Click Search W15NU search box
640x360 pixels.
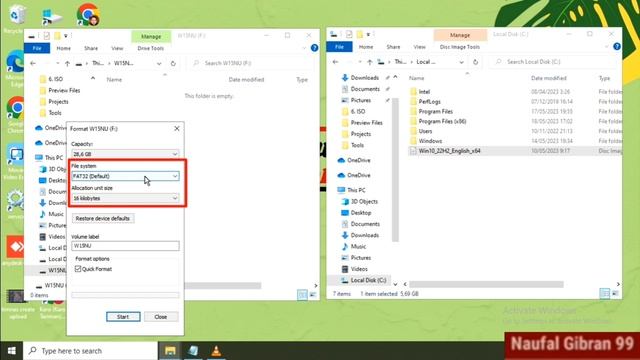click(250, 63)
